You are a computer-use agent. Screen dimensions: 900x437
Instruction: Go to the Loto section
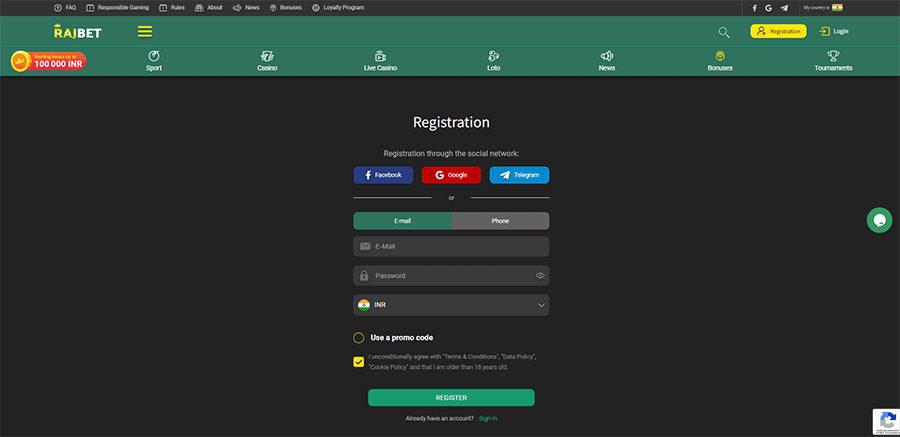click(x=494, y=61)
